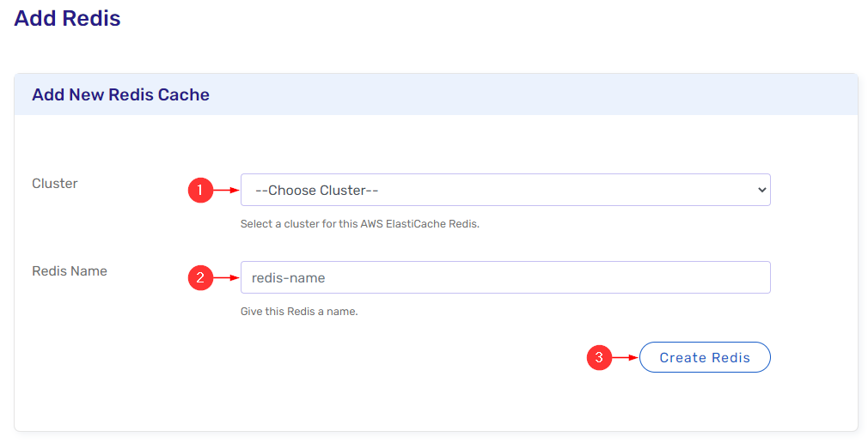Image resolution: width=868 pixels, height=443 pixels.
Task: Click the 'Cluster' field label
Action: coord(55,184)
